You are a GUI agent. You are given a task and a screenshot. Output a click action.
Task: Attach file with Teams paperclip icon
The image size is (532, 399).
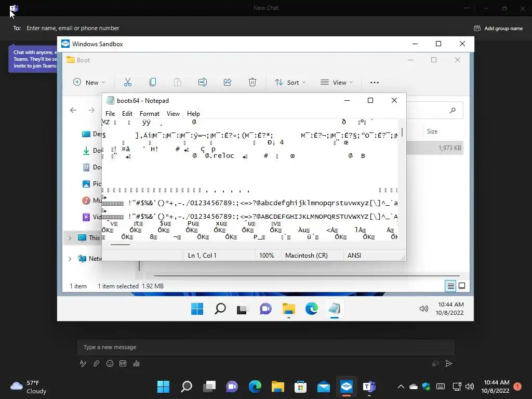click(x=96, y=363)
